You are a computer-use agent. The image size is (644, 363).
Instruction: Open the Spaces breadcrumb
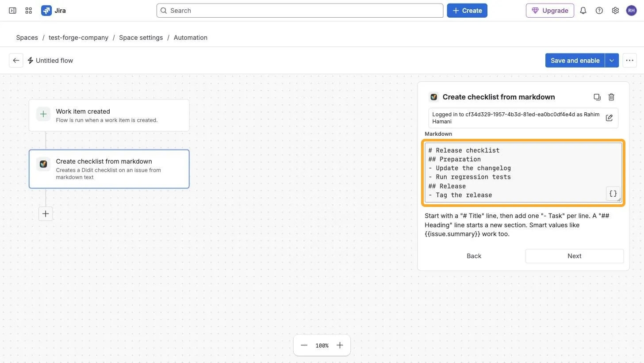click(27, 38)
